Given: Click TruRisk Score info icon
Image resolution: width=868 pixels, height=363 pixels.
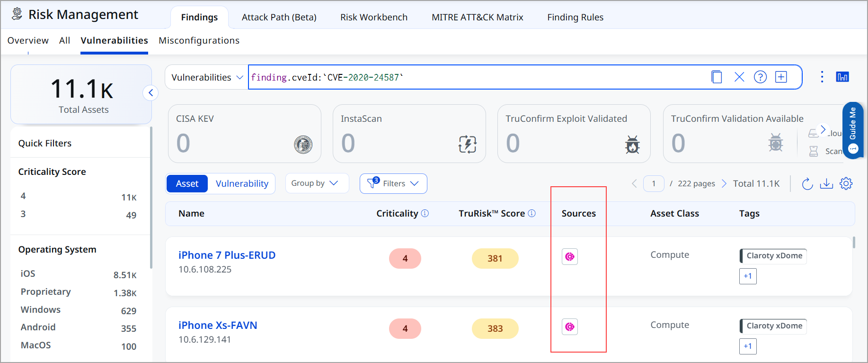Looking at the screenshot, I should click(x=532, y=213).
